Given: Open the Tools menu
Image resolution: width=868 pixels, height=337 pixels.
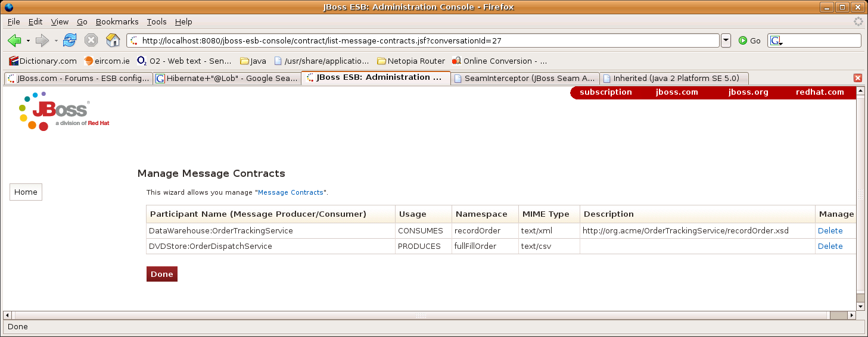Looking at the screenshot, I should 157,21.
